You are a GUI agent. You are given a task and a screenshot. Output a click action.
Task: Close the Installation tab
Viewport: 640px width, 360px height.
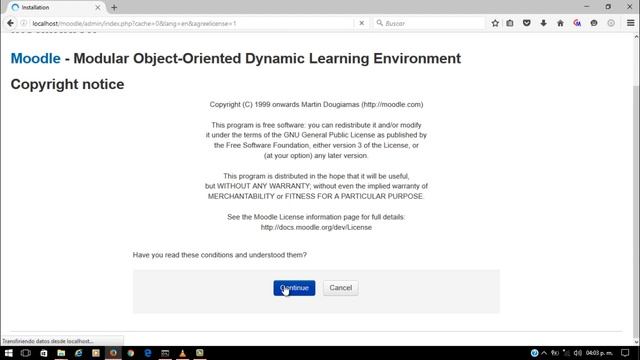(98, 7)
